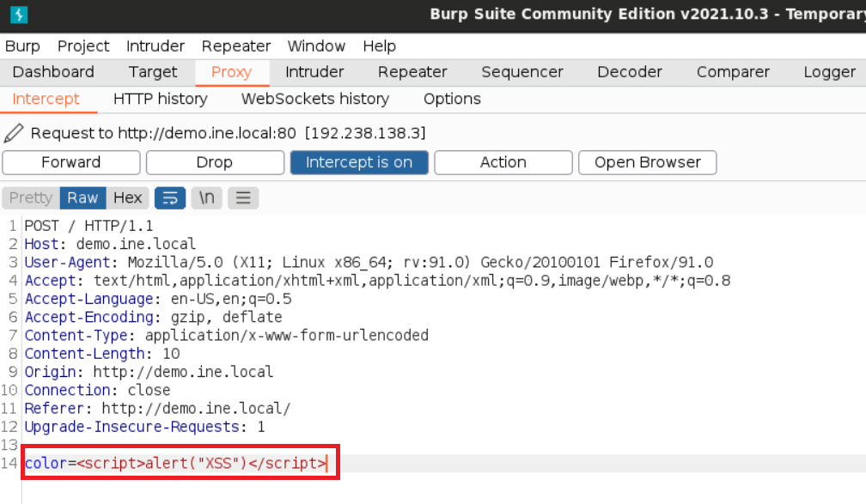The width and height of the screenshot is (866, 504).
Task: Switch to the Target tab
Action: click(x=153, y=72)
